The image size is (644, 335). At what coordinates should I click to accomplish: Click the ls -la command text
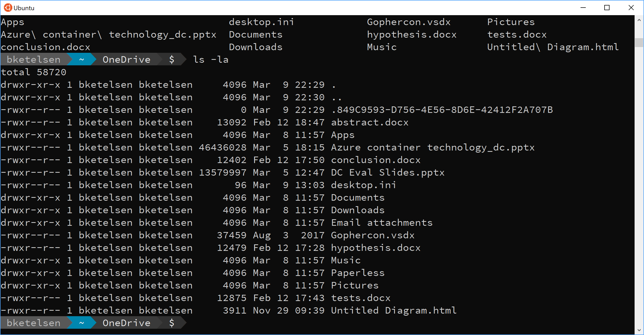point(210,59)
